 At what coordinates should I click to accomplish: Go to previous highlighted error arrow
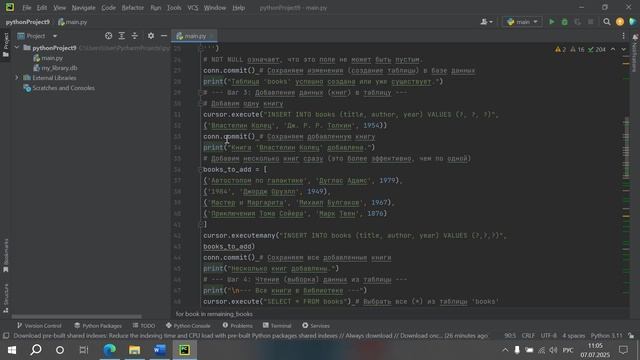point(613,49)
